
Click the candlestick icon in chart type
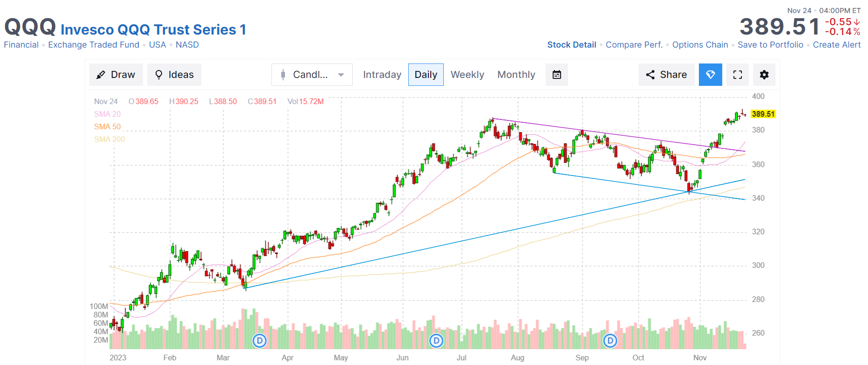[283, 75]
